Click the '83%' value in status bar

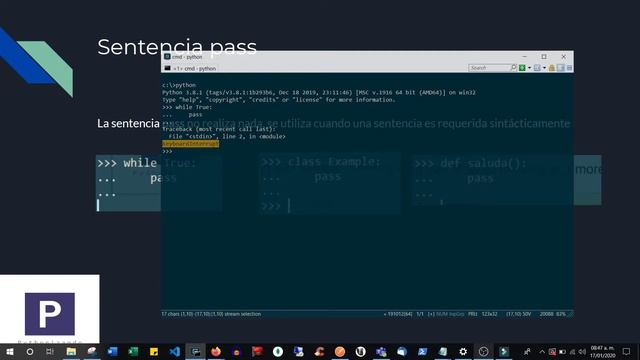point(561,314)
